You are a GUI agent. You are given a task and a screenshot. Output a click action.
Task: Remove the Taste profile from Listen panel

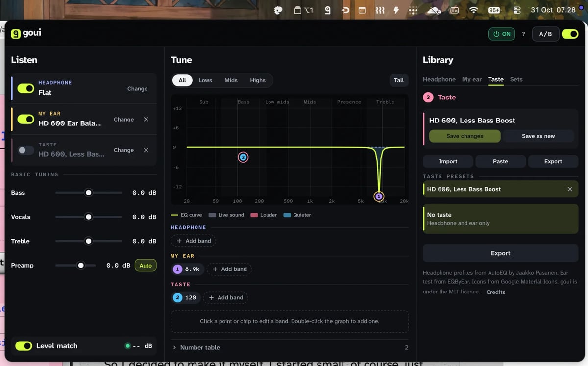(146, 150)
